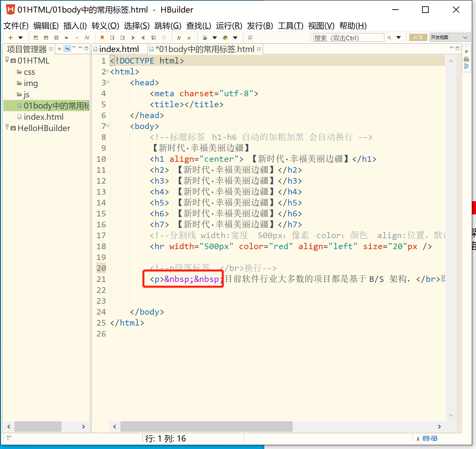Click into the 搜索 search input field
Viewport: 476px width, 449px height.
click(x=349, y=38)
